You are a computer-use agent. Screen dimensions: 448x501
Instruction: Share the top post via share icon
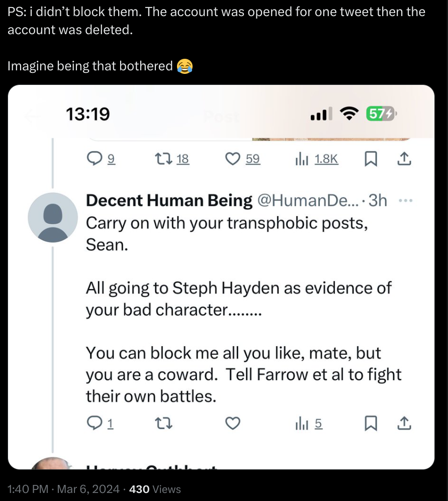404,159
